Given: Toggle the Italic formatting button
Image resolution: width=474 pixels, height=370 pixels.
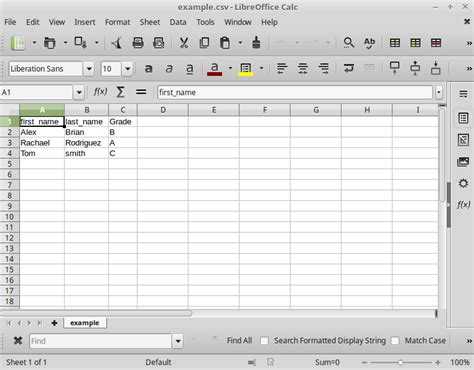Looking at the screenshot, I should click(x=169, y=69).
